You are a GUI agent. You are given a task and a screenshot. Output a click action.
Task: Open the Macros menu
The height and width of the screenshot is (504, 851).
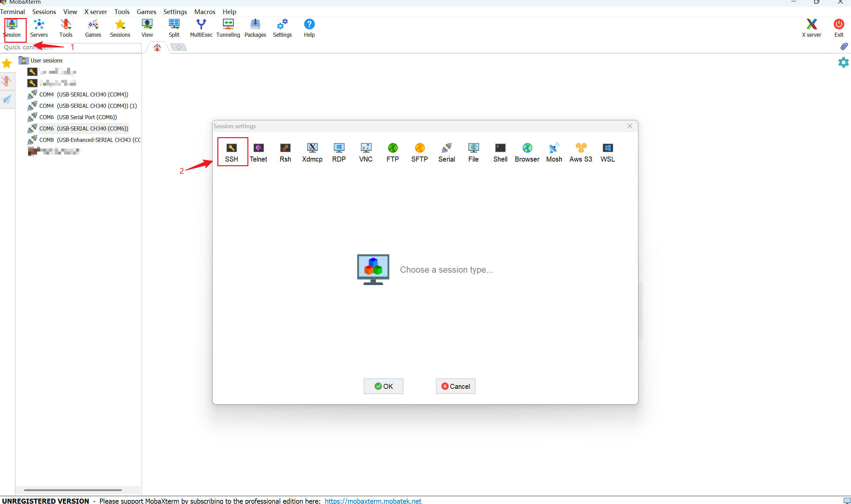click(205, 12)
